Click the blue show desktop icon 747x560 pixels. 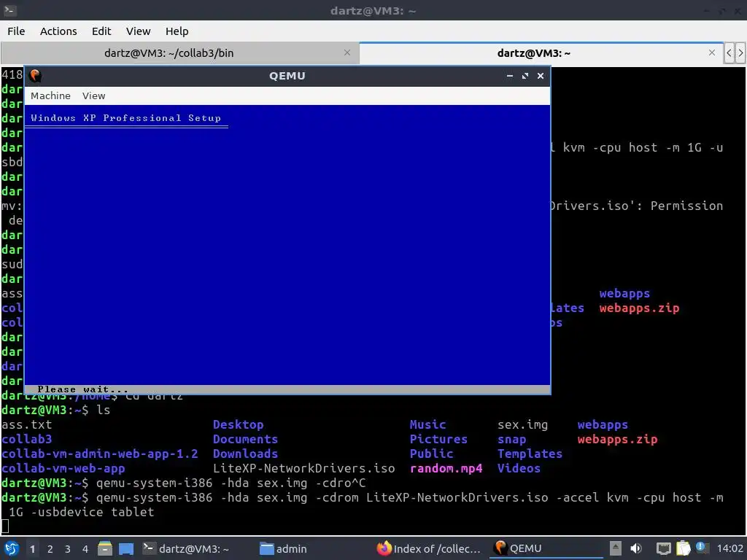(126, 548)
